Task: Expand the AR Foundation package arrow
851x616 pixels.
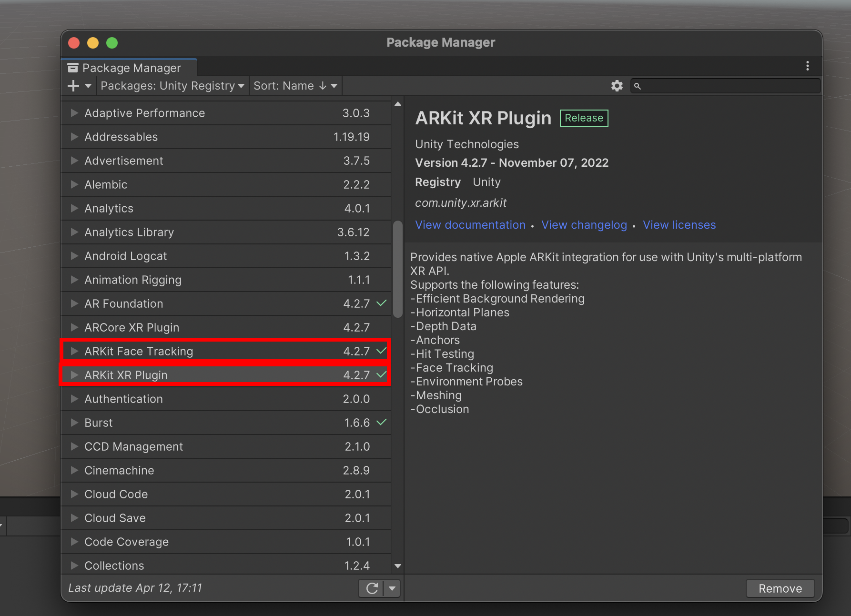Action: tap(74, 303)
